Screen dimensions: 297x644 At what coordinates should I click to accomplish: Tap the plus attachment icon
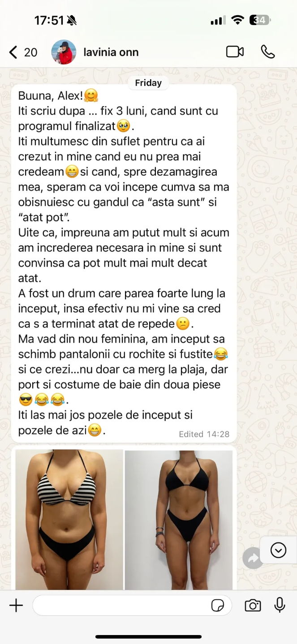16,606
